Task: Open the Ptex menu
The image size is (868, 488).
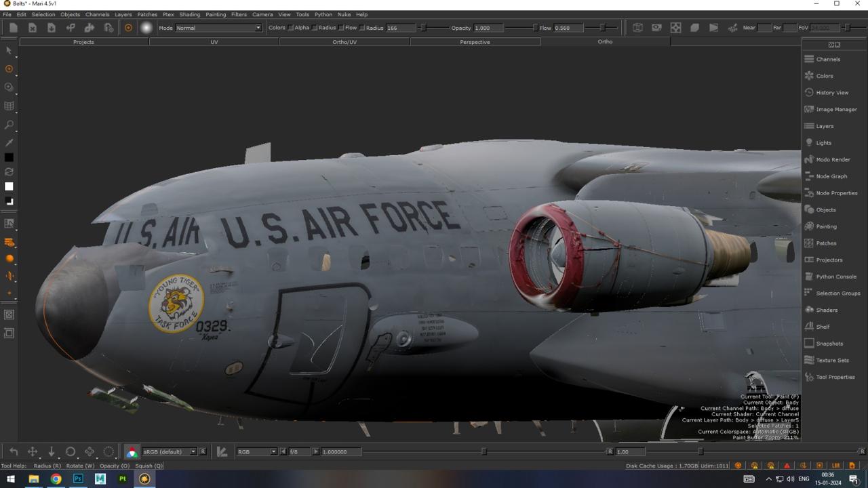Action: (x=167, y=14)
